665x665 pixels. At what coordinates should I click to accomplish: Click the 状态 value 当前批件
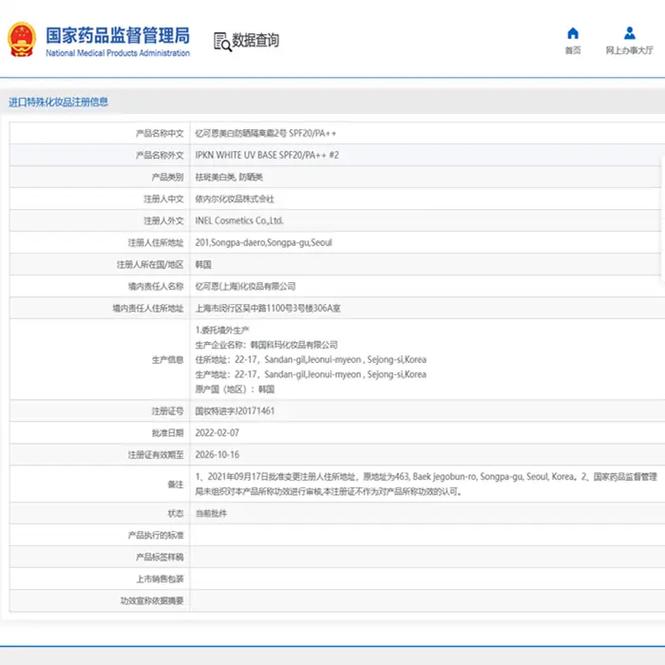pos(211,514)
